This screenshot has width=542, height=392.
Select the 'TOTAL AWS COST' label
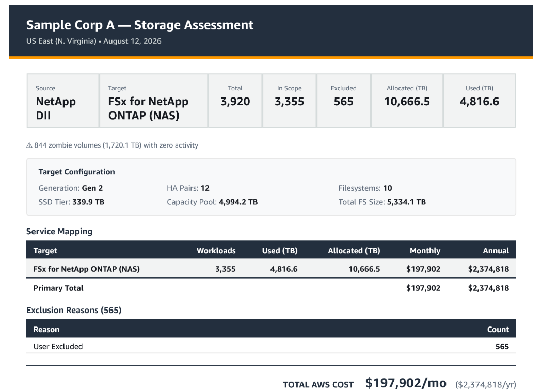click(318, 385)
